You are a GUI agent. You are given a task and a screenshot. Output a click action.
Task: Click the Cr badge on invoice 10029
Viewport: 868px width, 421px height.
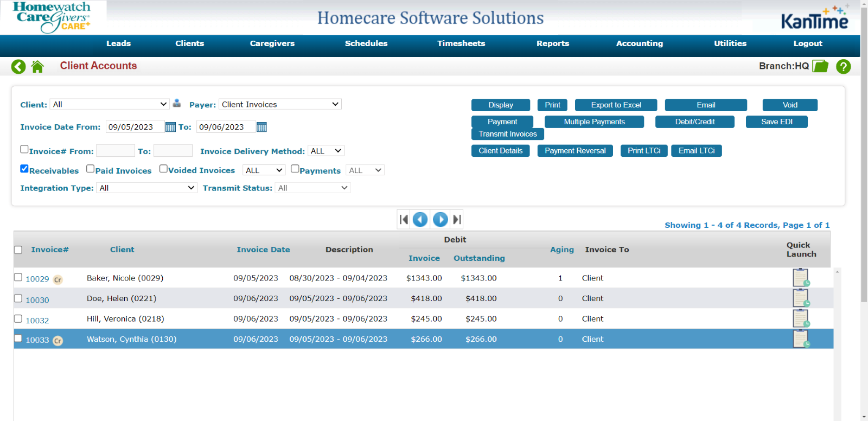(58, 280)
